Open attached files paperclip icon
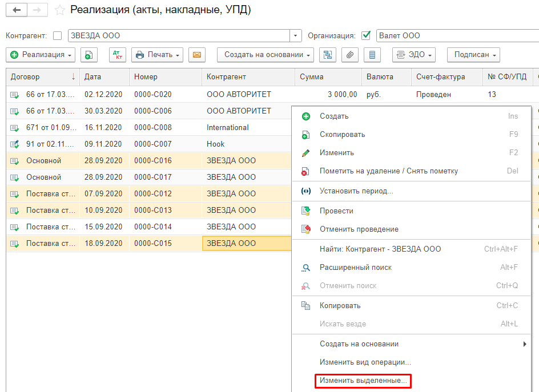539x392 pixels. click(350, 55)
